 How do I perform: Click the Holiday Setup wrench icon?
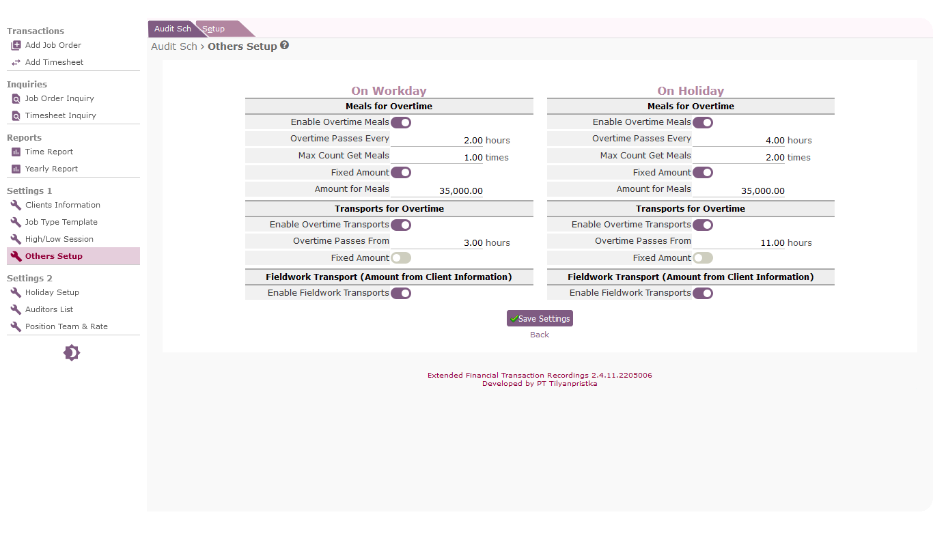point(16,293)
